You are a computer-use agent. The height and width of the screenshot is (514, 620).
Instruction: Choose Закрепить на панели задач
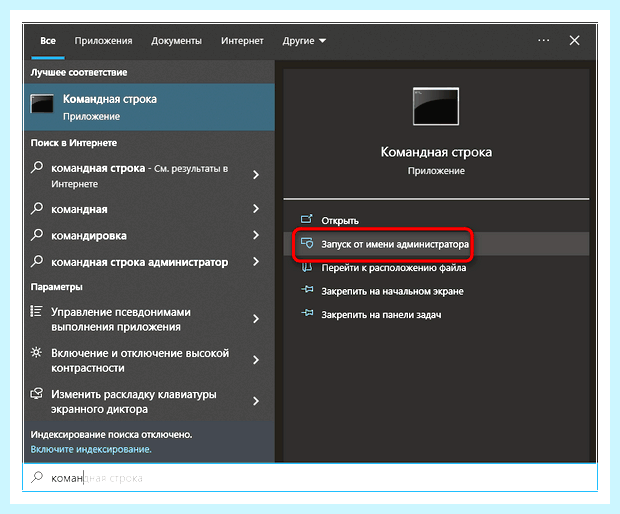(381, 315)
